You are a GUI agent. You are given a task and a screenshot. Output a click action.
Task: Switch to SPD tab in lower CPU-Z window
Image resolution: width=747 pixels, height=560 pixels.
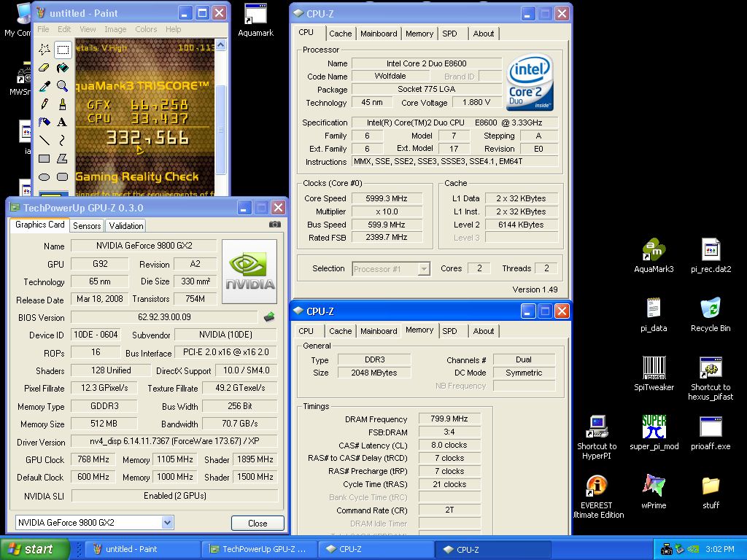[449, 331]
